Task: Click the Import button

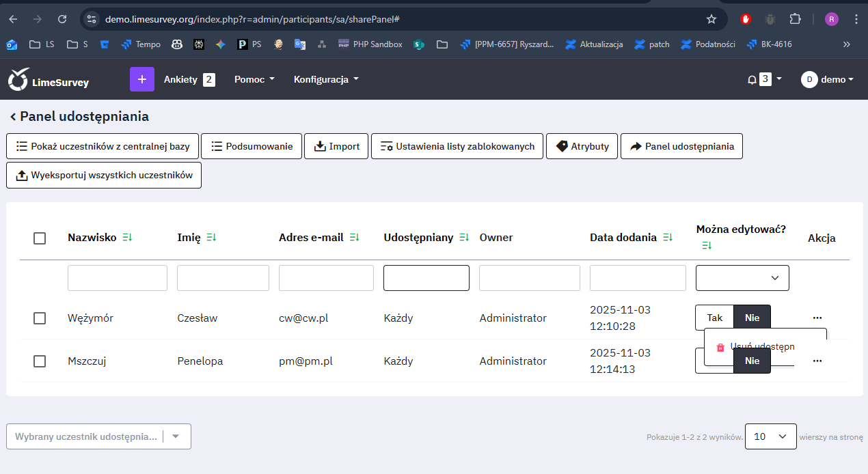Action: tap(336, 146)
